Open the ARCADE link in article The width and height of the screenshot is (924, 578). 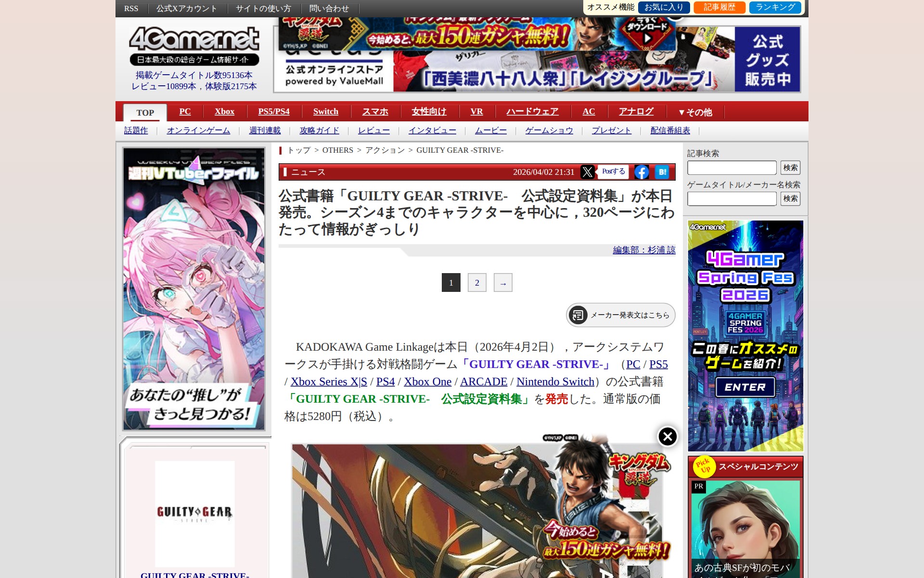click(x=483, y=382)
